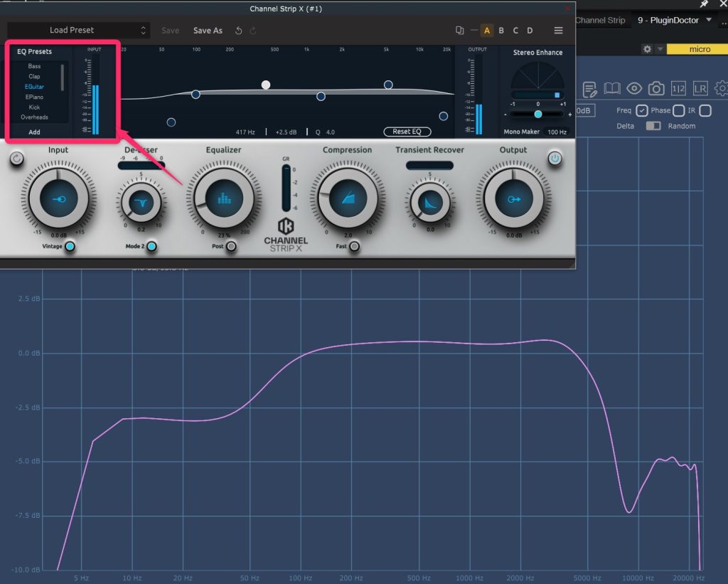Toggle the Delta/Random switch
728x584 pixels.
point(653,126)
